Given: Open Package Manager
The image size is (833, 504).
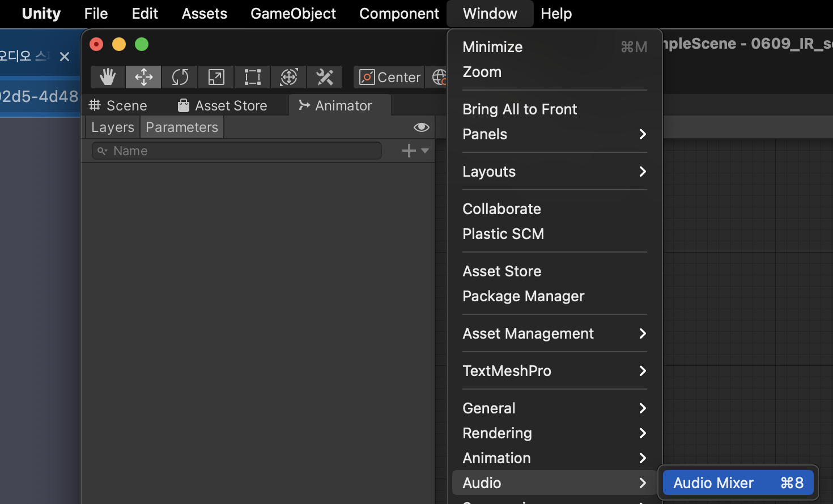Looking at the screenshot, I should point(555,296).
